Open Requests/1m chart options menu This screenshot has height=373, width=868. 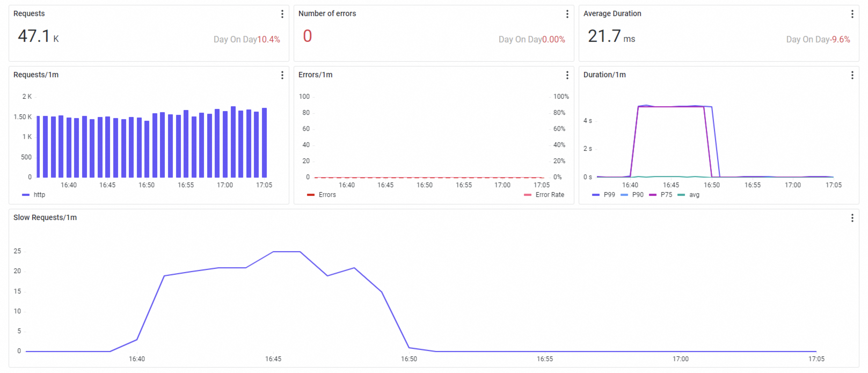pyautogui.click(x=282, y=75)
